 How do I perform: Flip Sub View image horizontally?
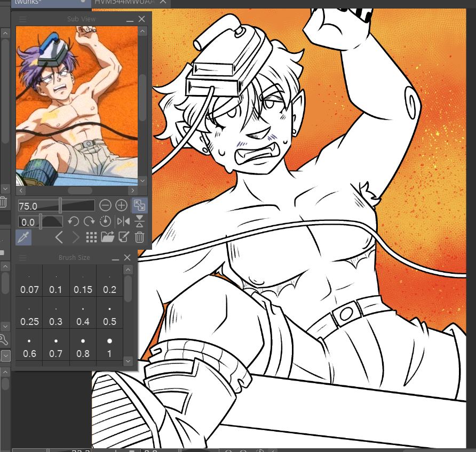(123, 221)
